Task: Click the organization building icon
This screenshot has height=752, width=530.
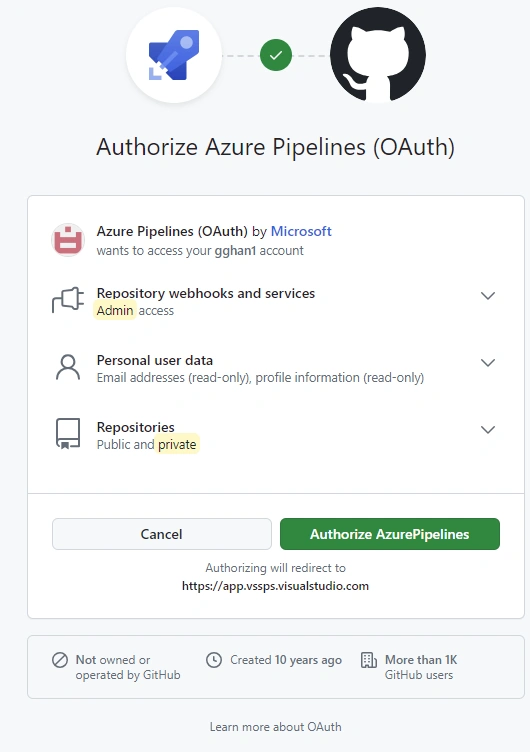Action: [x=368, y=660]
